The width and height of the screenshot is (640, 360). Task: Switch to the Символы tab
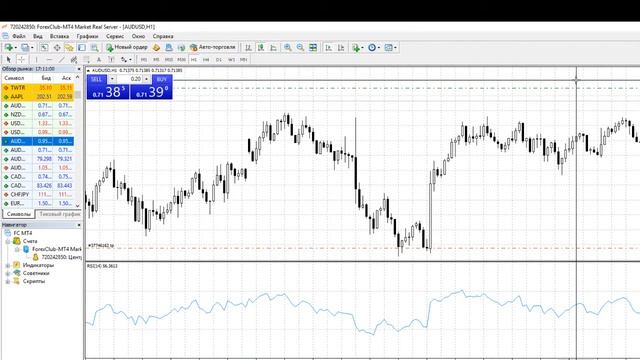(19, 214)
